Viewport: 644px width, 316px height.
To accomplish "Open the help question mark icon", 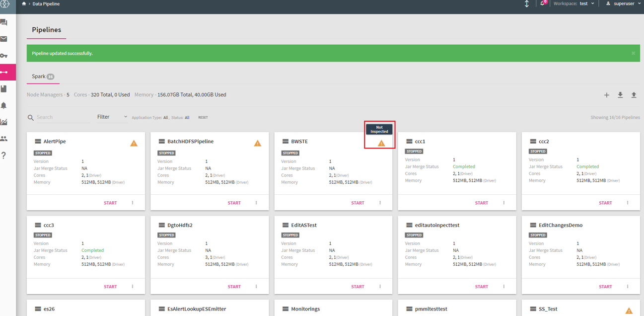I will tap(4, 156).
